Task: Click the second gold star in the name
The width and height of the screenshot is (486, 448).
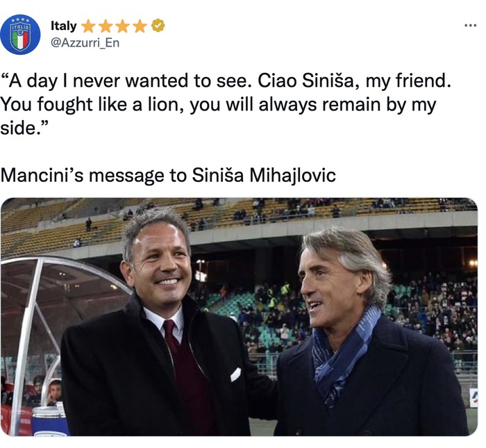Action: point(106,26)
